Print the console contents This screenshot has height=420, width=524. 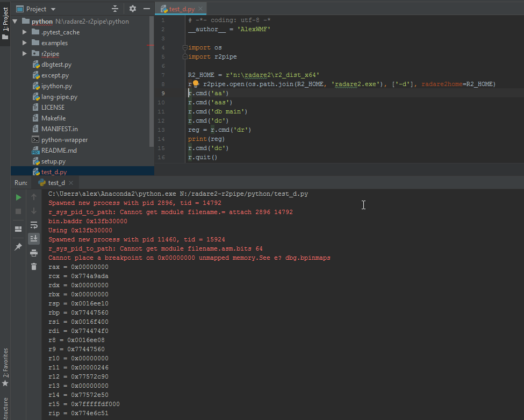[34, 253]
